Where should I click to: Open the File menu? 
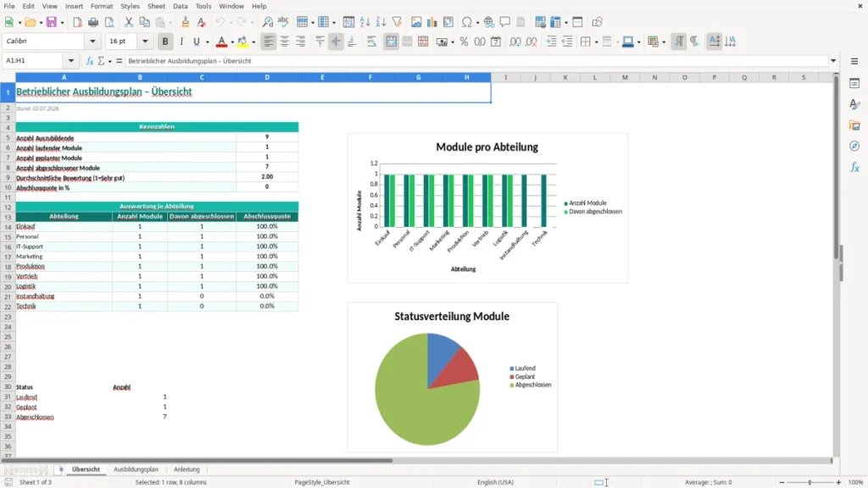(9, 6)
